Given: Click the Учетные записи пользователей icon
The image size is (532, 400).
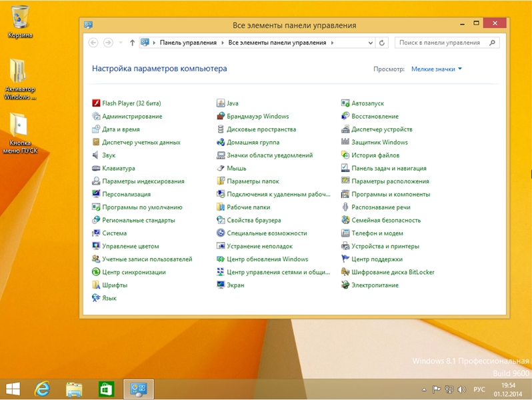Looking at the screenshot, I should [x=96, y=259].
